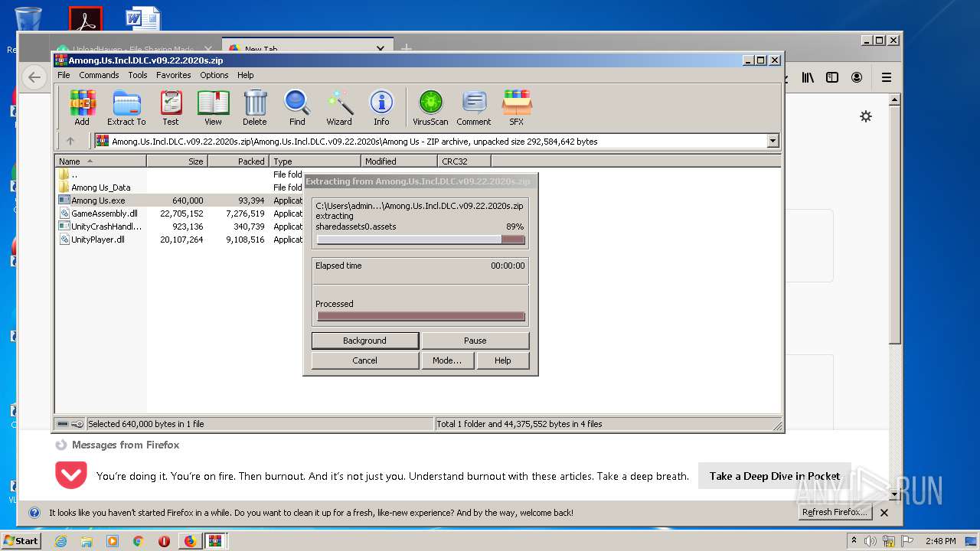Viewport: 980px width, 551px height.
Task: Open the Tools menu
Action: tap(138, 75)
